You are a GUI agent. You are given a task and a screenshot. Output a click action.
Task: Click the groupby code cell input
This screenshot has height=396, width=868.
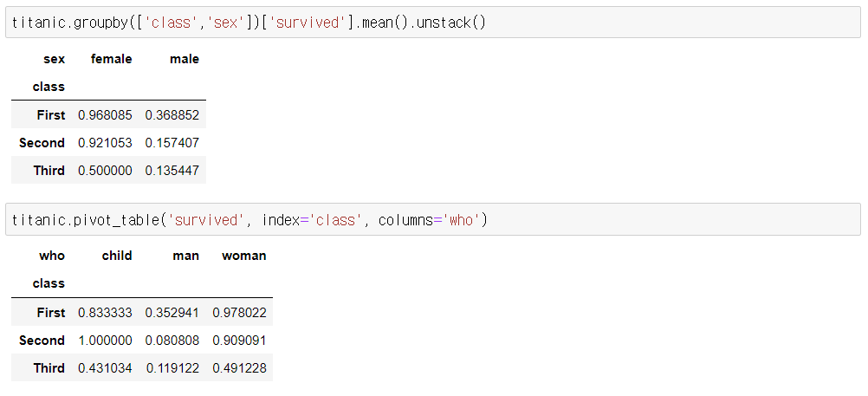433,23
